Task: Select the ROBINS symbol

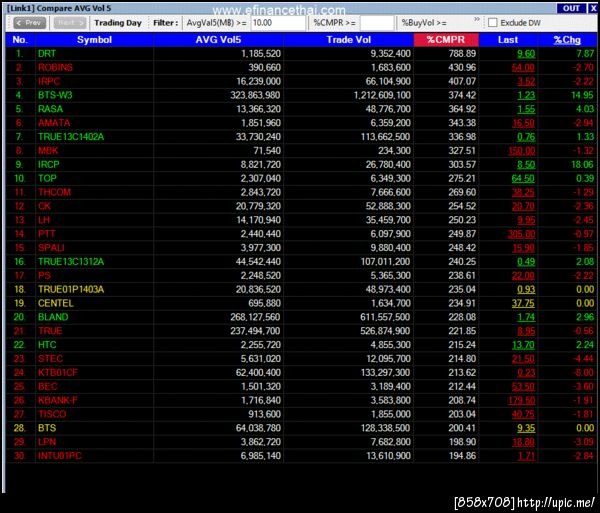Action: click(x=55, y=68)
